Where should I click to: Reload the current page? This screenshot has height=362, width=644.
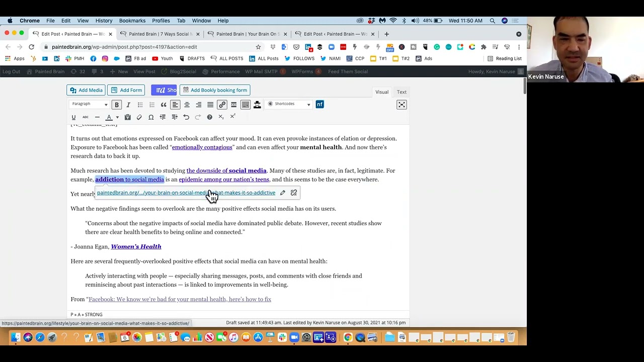[31, 47]
